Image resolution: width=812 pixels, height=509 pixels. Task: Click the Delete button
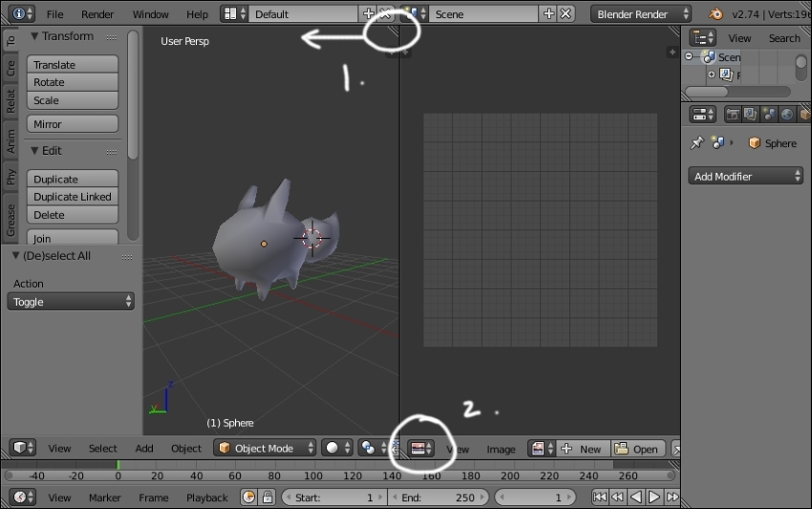pyautogui.click(x=73, y=214)
